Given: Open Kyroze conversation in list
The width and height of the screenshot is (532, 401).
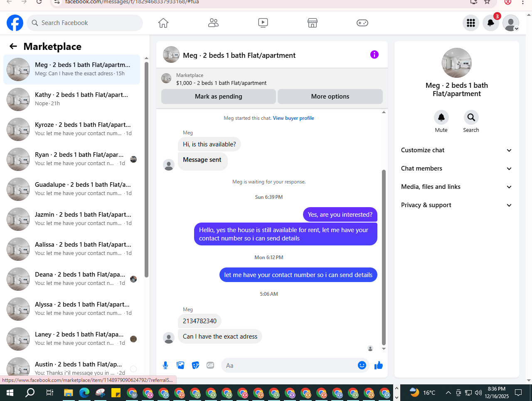Looking at the screenshot, I should click(x=71, y=129).
